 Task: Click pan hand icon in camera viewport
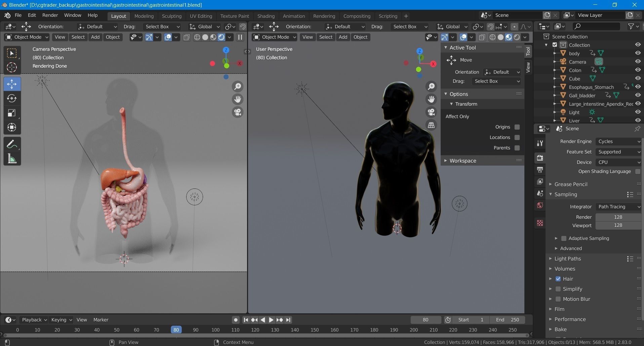click(238, 99)
